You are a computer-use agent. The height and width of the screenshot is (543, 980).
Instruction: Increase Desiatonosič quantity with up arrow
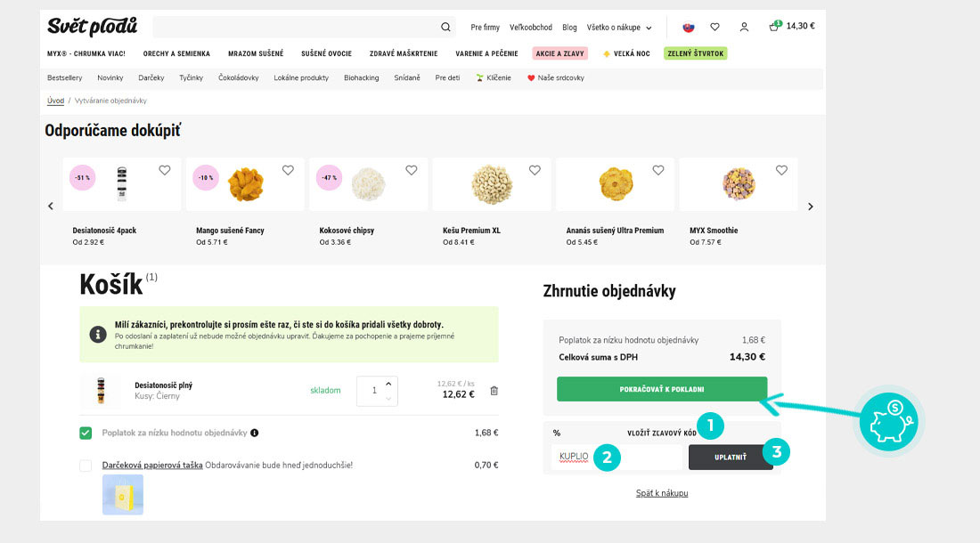pyautogui.click(x=388, y=384)
